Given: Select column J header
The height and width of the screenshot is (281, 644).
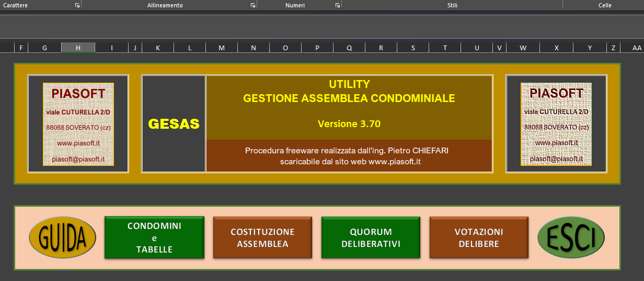Looking at the screenshot, I should click(135, 48).
